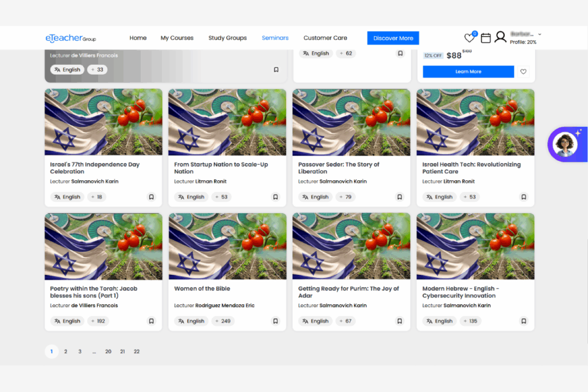Viewport: 588px width, 392px height.
Task: Open Women of the Bible thumbnail image
Action: (227, 246)
